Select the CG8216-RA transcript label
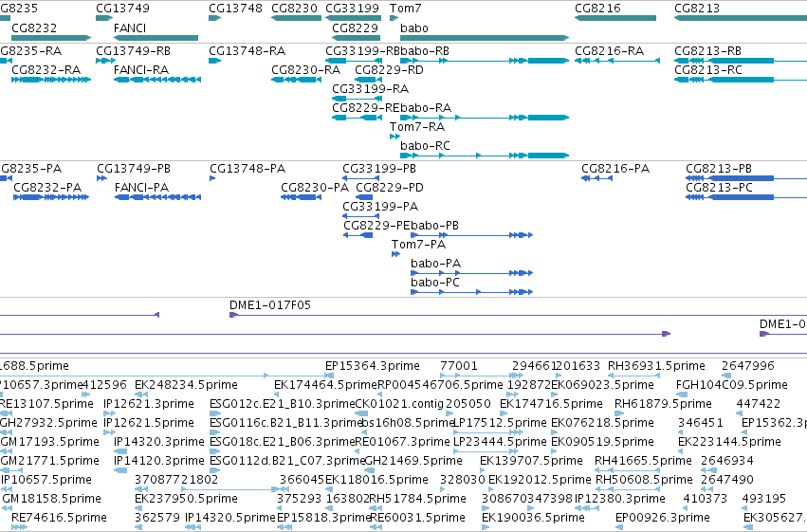 (x=610, y=51)
